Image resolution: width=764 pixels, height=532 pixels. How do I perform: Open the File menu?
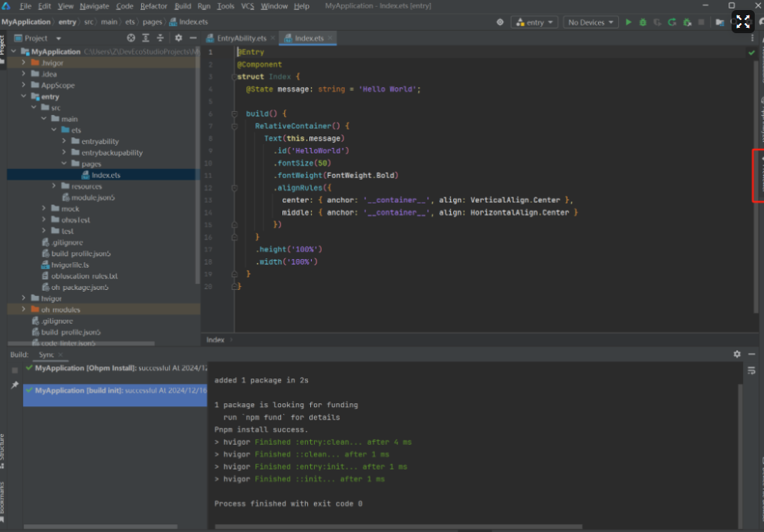pyautogui.click(x=25, y=6)
